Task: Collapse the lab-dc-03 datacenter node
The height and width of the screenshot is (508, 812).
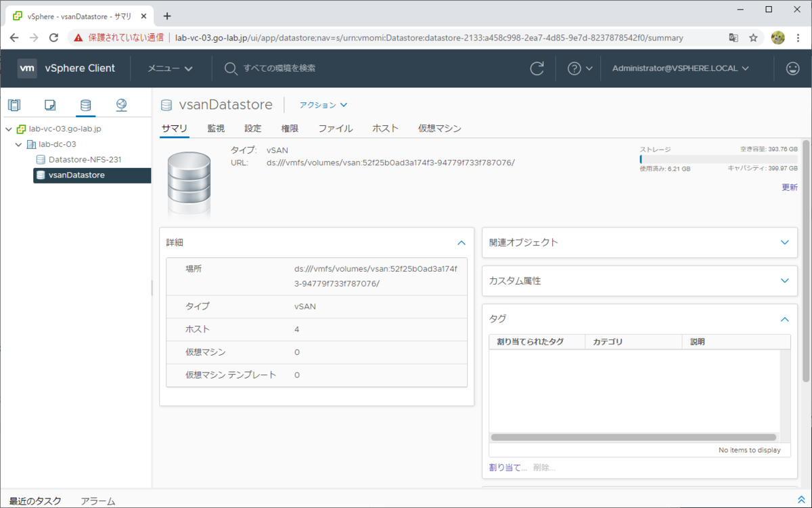Action: 19,144
